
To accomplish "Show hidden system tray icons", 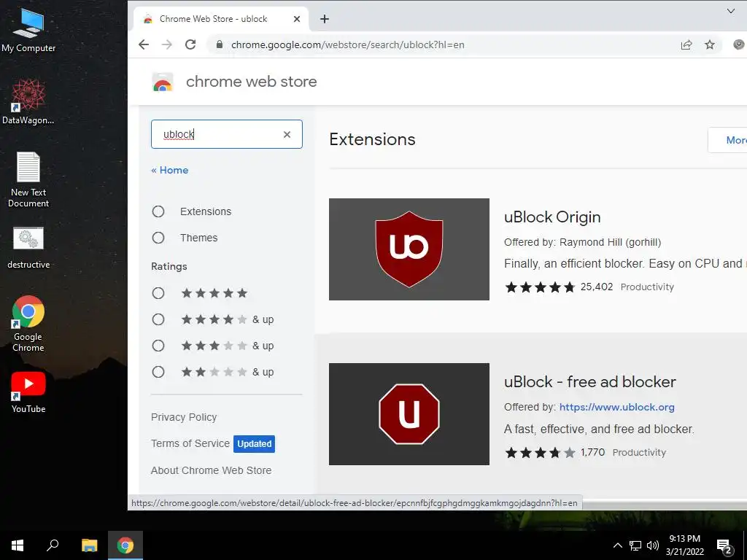I will point(617,545).
